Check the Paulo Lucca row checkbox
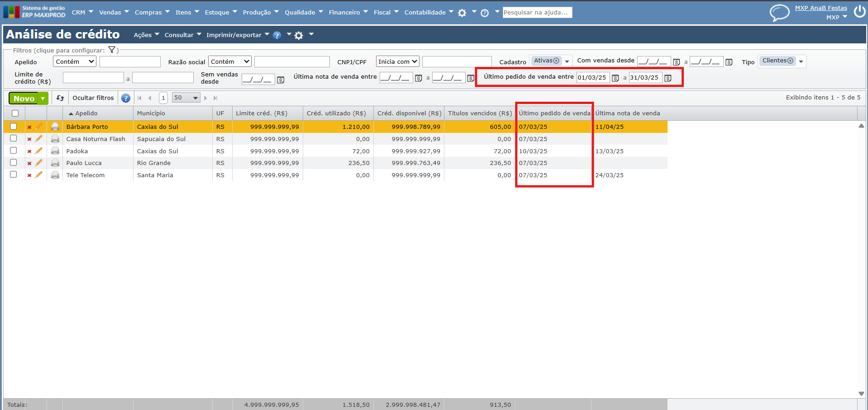 pyautogui.click(x=14, y=162)
